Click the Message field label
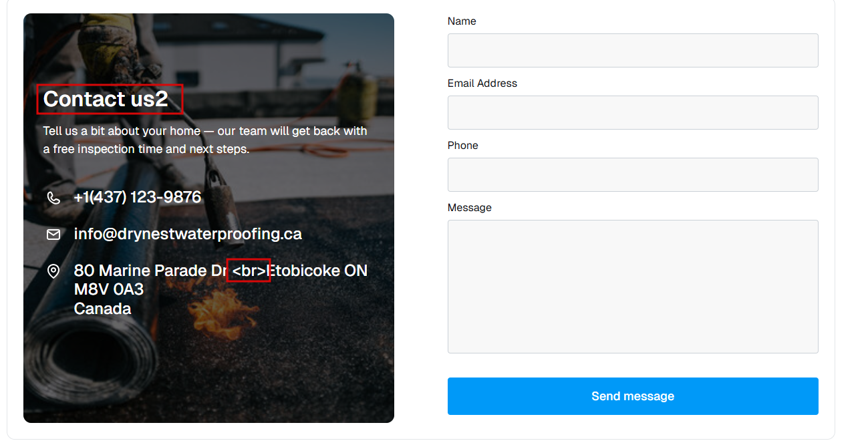The width and height of the screenshot is (868, 447). 469,208
